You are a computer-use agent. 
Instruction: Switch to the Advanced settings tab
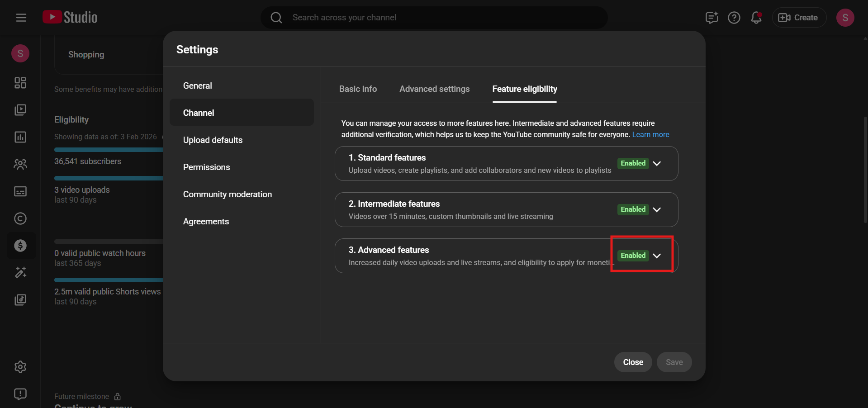(434, 89)
